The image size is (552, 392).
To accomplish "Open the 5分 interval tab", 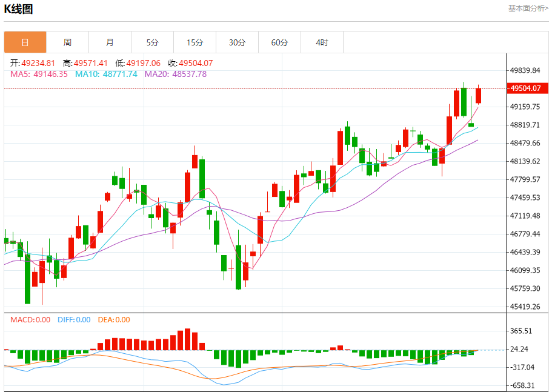I will (x=153, y=42).
